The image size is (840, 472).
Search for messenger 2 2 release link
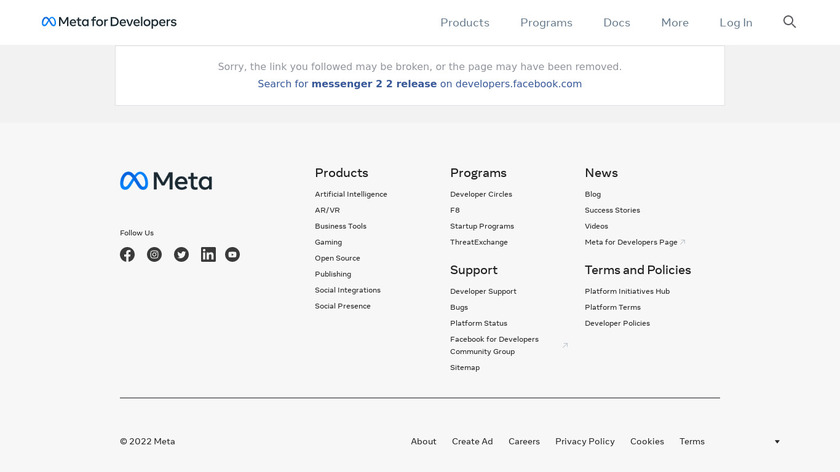click(419, 84)
